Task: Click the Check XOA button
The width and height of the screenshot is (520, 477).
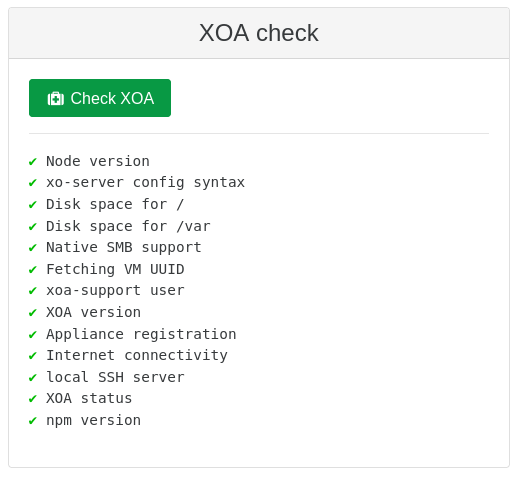Action: coord(100,98)
